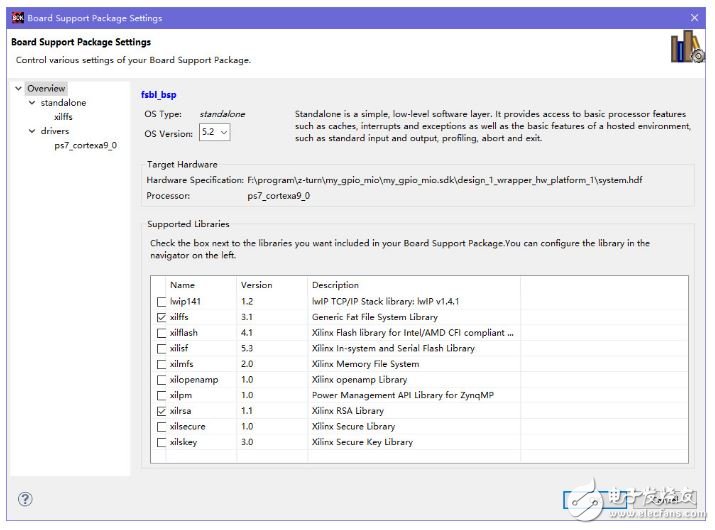Uncheck the xilffs library checkbox
The image size is (715, 530).
coord(161,317)
